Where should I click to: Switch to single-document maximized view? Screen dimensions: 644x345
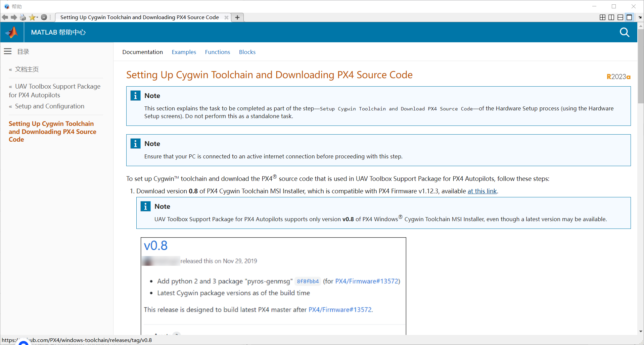click(629, 17)
